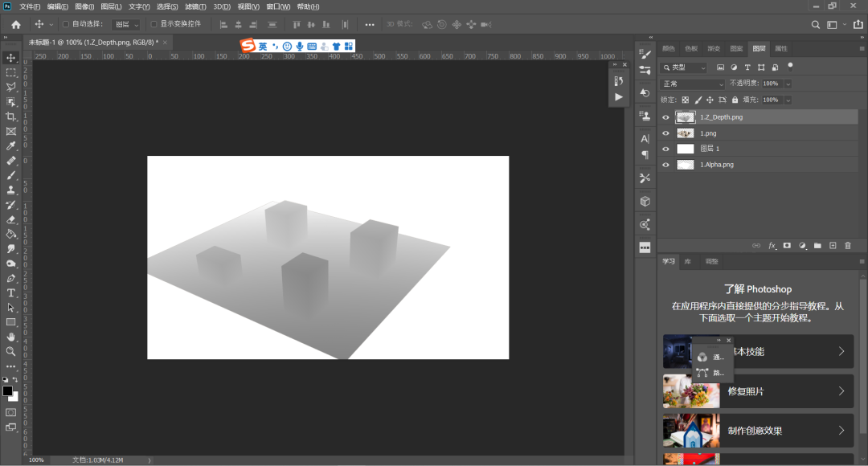Screen dimensions: 868x466
Task: Hide the 1.Z_Depth.png layer
Action: coord(666,117)
